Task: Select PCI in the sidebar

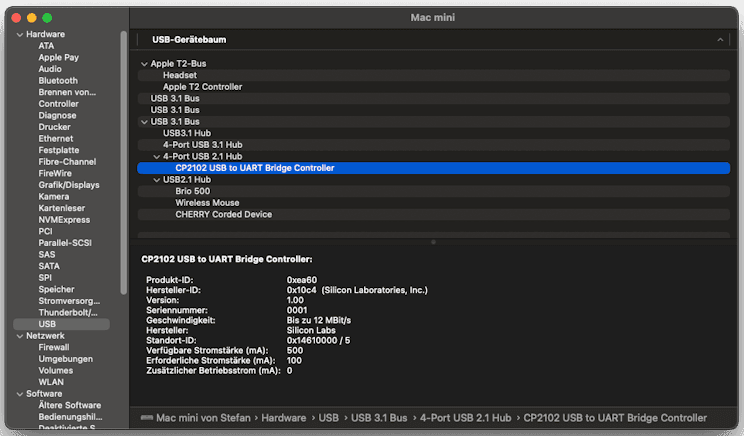Action: pyautogui.click(x=45, y=232)
